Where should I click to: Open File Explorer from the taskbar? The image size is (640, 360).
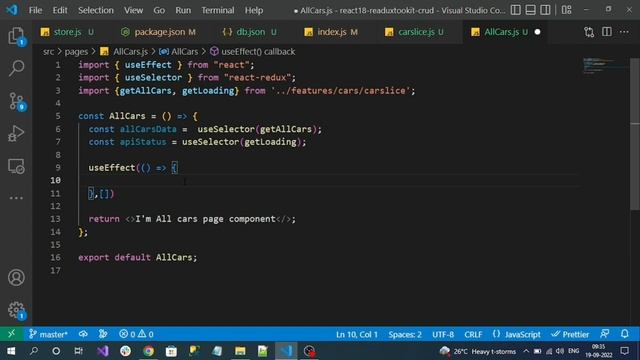240,351
